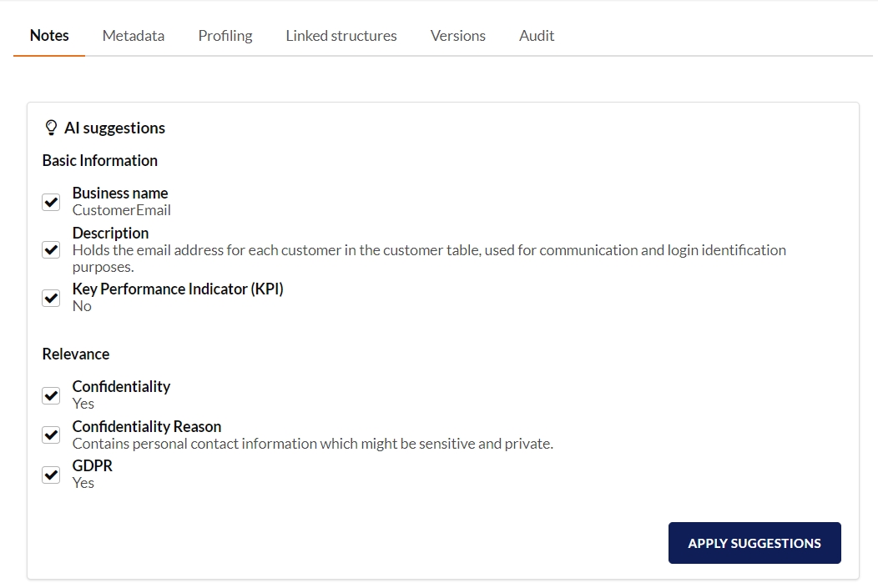Click the Relevance section heading
This screenshot has width=878, height=588.
[x=76, y=354]
